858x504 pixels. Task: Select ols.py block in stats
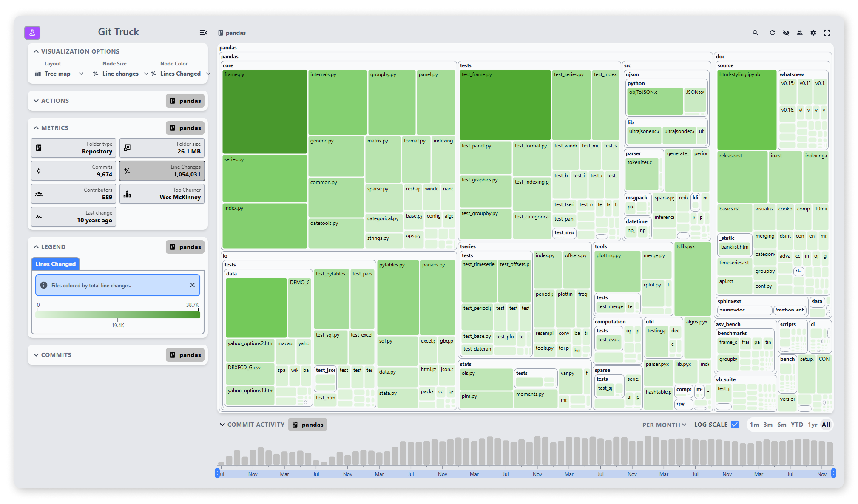[x=486, y=379]
